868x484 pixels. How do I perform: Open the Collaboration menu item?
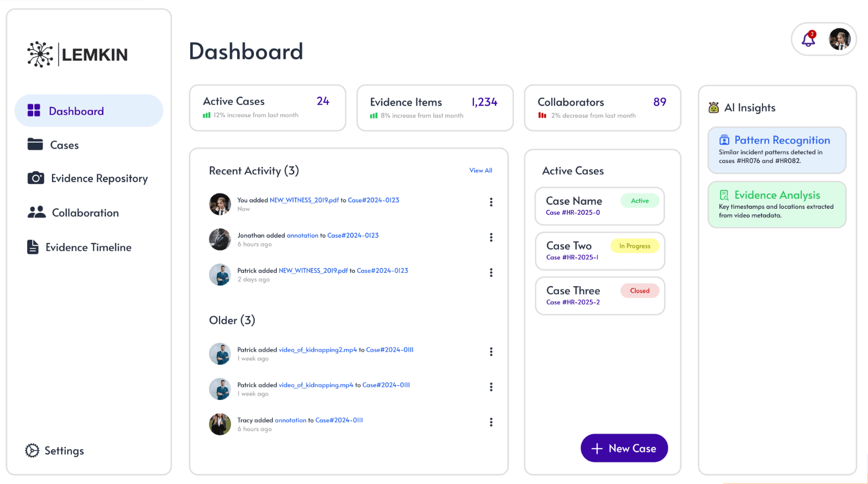pos(85,213)
